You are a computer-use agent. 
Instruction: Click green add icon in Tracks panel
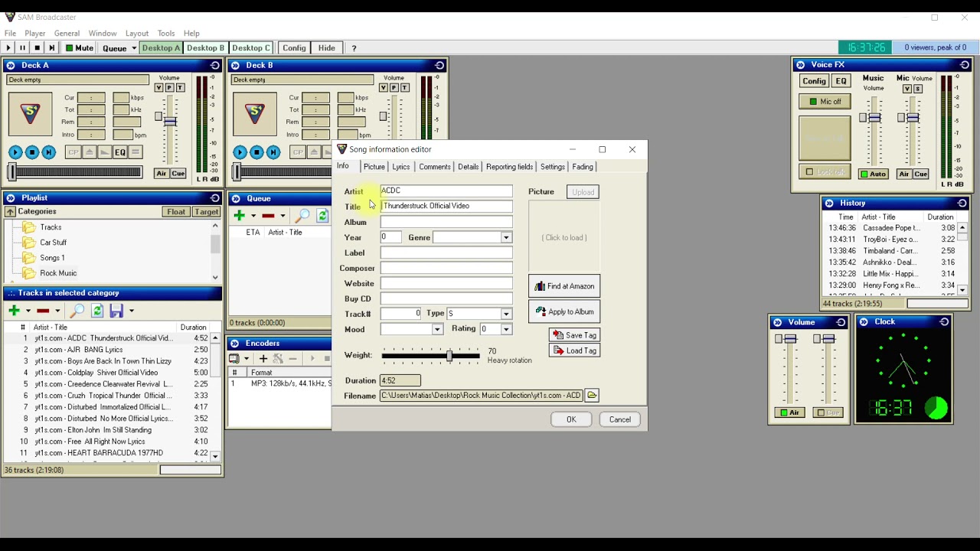tap(14, 311)
